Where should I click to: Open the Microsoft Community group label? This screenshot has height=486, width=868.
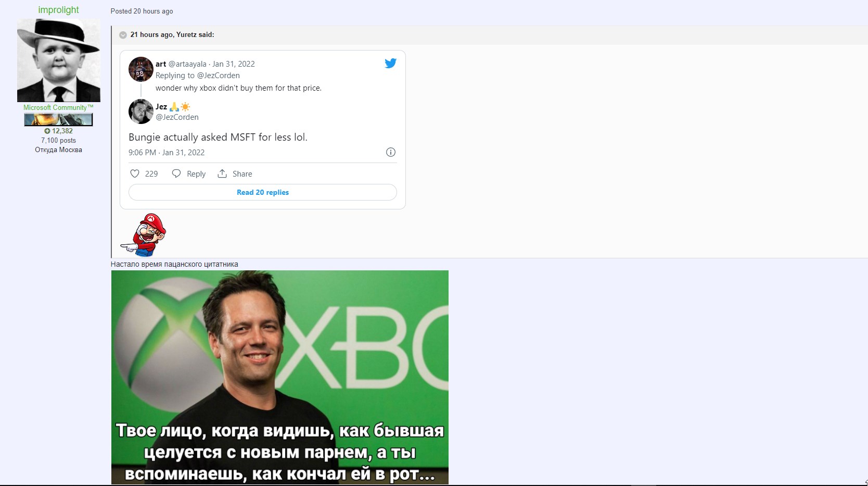(x=58, y=107)
